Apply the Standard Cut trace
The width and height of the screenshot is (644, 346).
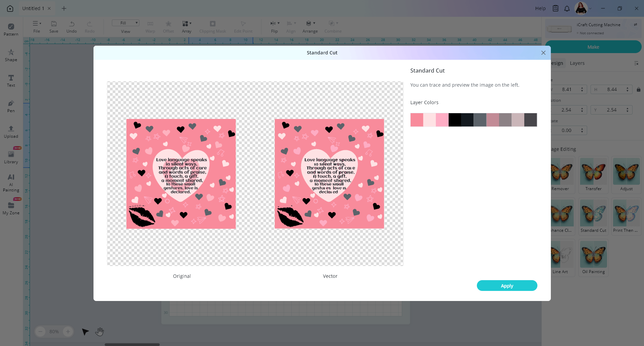pyautogui.click(x=507, y=286)
